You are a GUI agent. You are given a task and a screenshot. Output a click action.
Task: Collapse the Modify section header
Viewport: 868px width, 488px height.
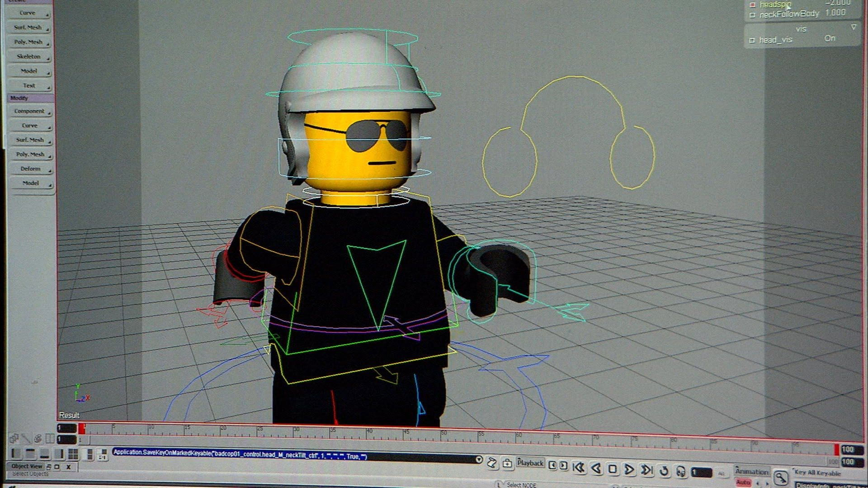coord(31,98)
